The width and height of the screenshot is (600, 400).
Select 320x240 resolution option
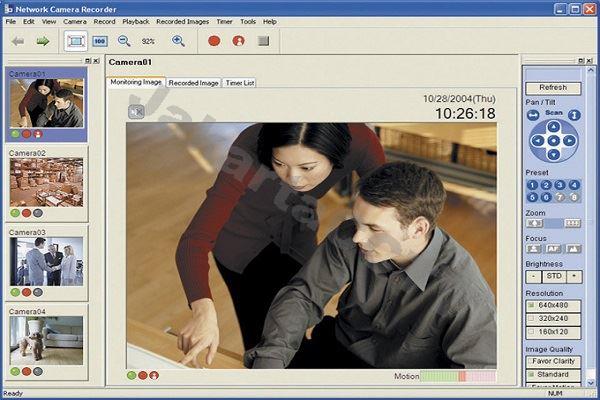coord(552,317)
